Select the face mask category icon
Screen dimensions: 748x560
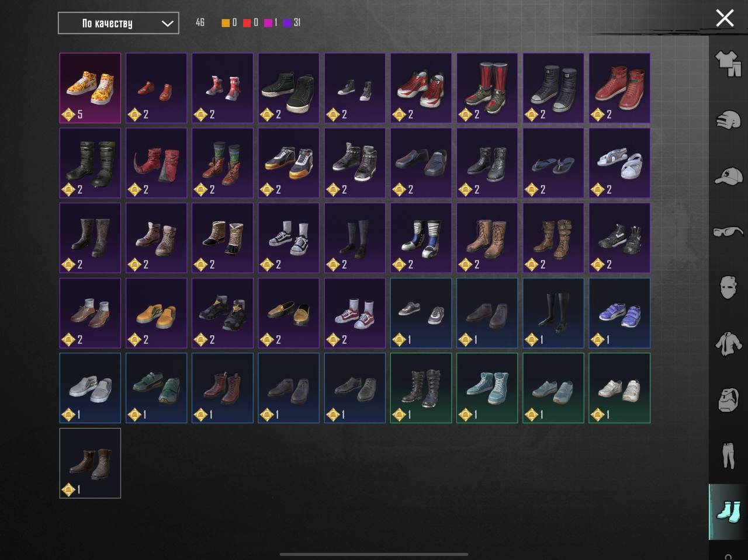point(728,287)
